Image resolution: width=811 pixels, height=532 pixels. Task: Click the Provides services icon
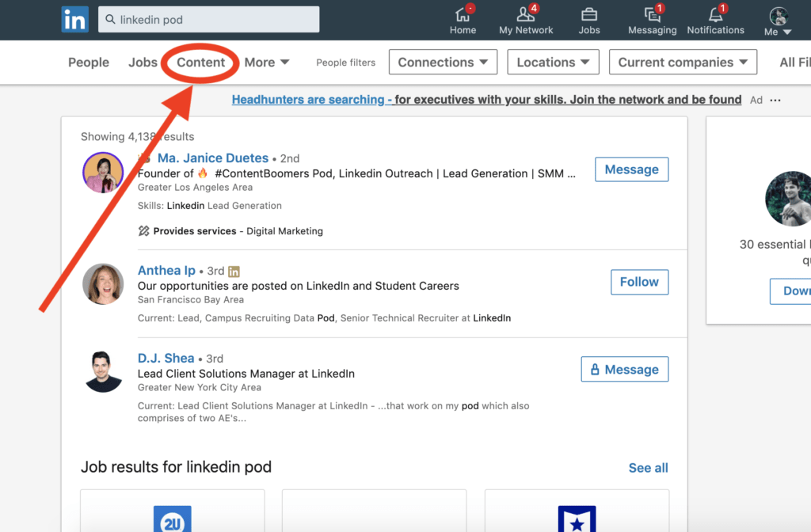[x=143, y=231]
